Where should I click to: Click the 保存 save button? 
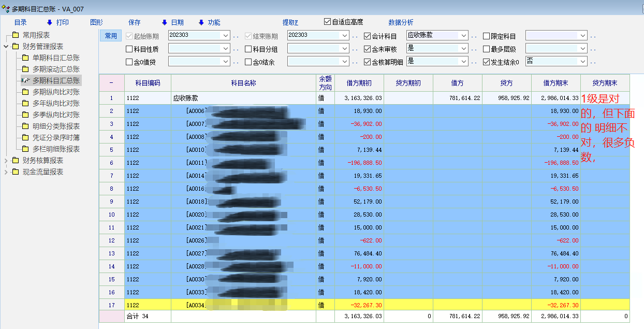134,22
